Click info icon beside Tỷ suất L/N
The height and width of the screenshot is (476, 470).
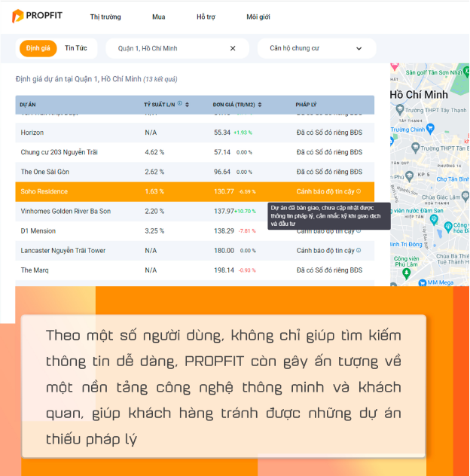click(180, 103)
